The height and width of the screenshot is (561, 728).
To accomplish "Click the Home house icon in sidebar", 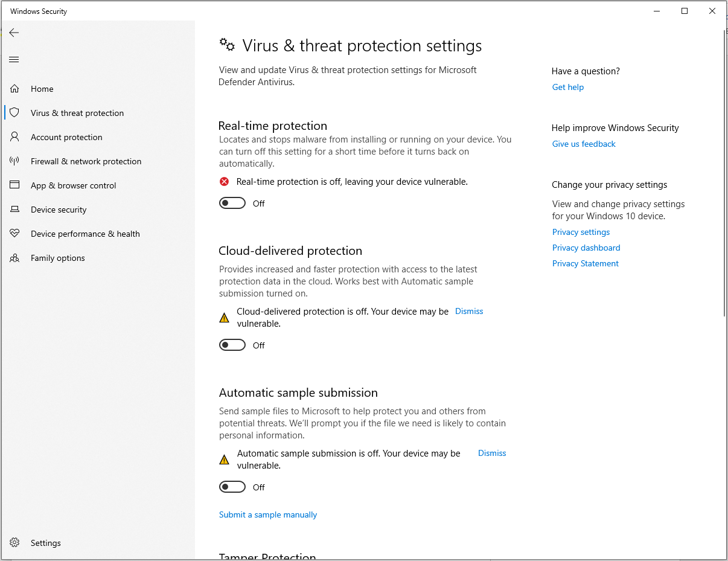I will [14, 89].
